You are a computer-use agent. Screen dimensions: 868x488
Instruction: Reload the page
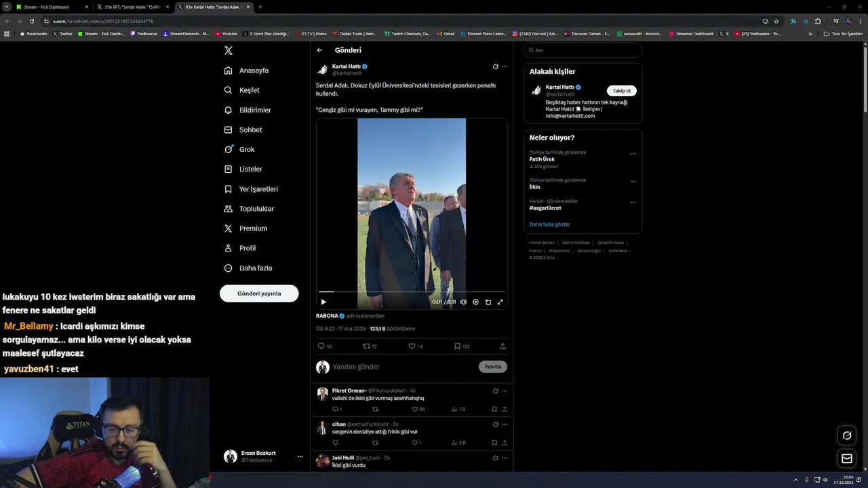pyautogui.click(x=31, y=21)
